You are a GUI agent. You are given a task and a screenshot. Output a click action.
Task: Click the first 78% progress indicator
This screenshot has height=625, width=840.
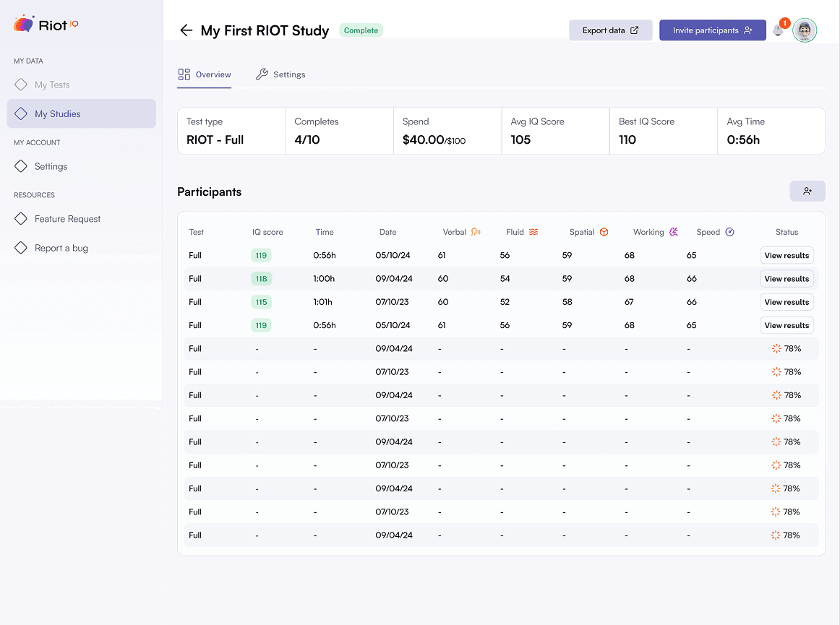coord(786,348)
